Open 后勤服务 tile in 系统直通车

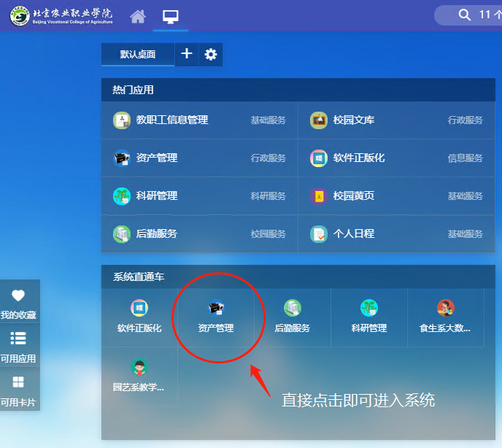293,317
